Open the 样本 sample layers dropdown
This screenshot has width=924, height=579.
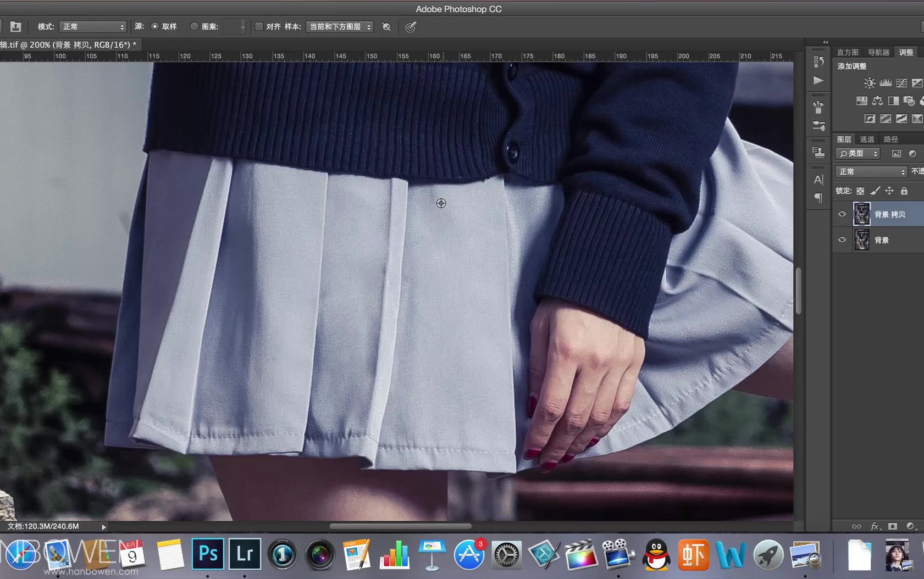coord(340,26)
